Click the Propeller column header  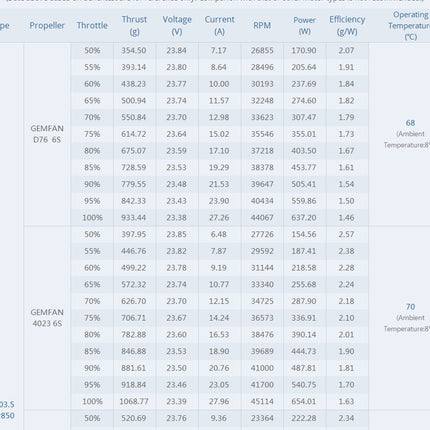(x=47, y=26)
